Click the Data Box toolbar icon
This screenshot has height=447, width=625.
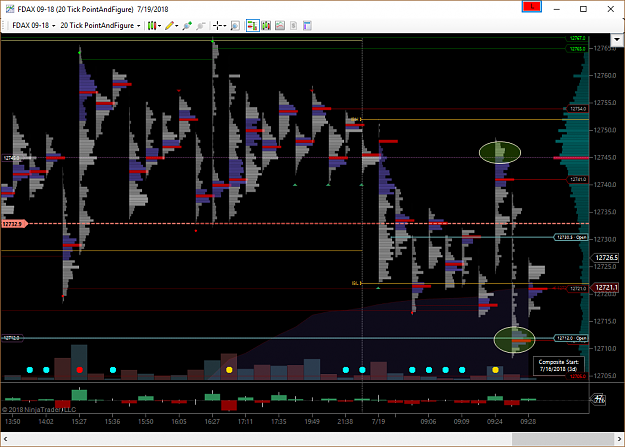click(x=293, y=26)
